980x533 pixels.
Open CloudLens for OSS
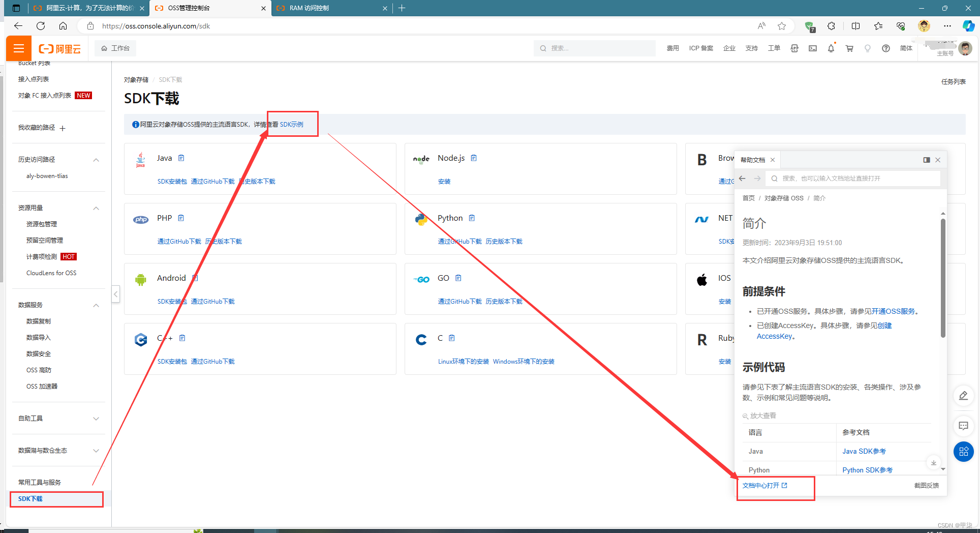tap(51, 273)
